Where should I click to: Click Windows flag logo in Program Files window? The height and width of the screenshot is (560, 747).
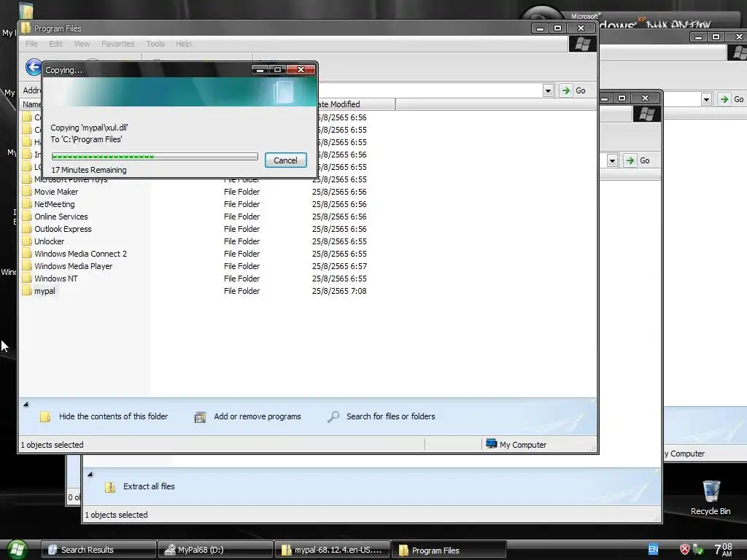point(582,44)
